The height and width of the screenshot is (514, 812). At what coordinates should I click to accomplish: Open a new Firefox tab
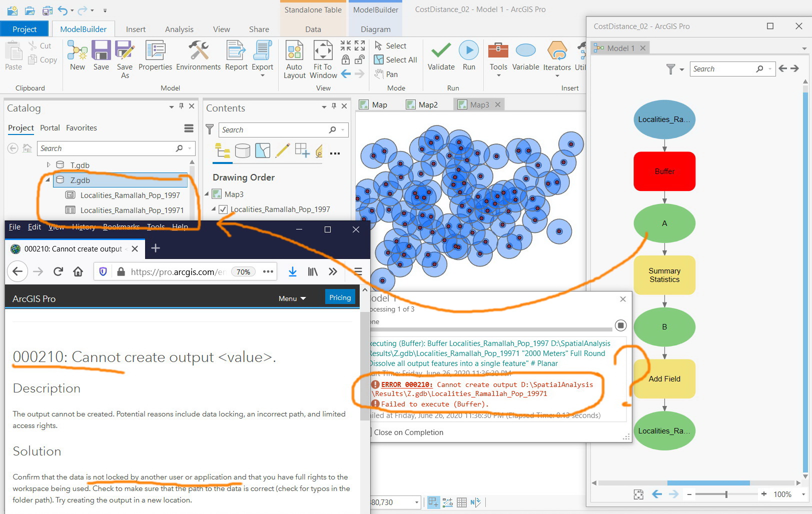click(x=156, y=248)
